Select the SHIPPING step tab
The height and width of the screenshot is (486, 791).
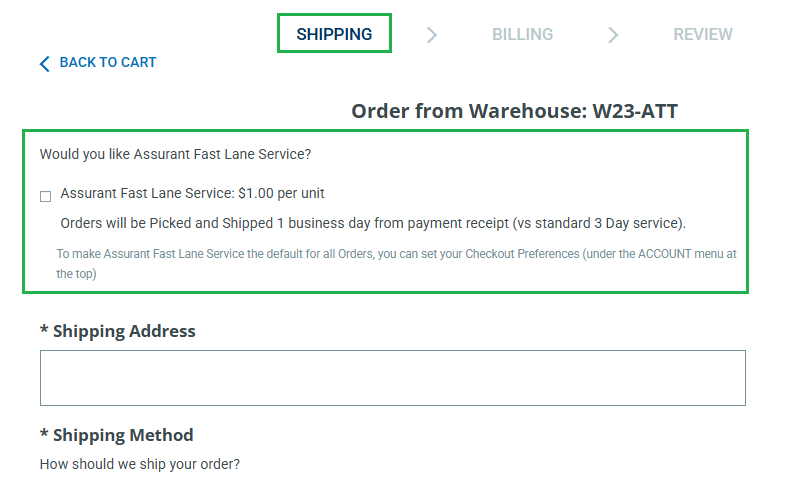pos(334,34)
